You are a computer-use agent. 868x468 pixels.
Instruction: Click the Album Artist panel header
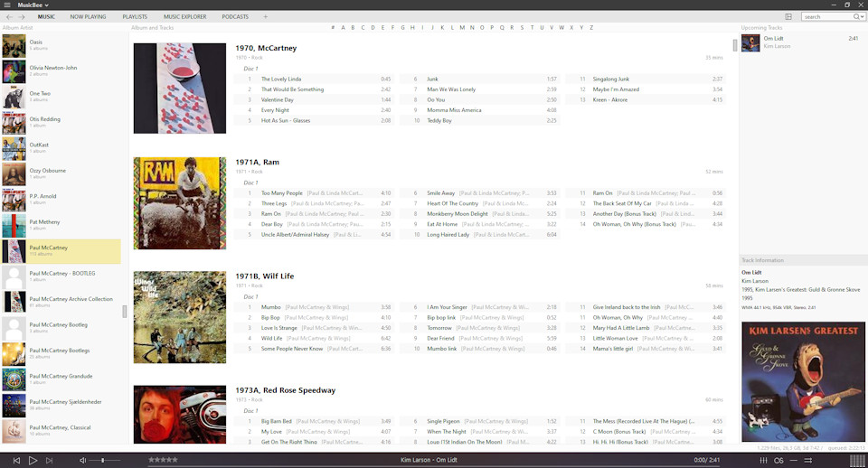[x=18, y=28]
